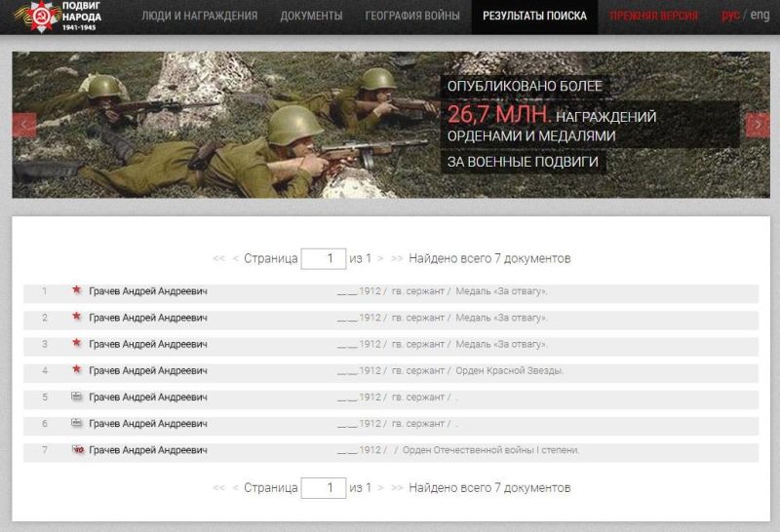780x532 pixels.
Task: Click Орден Отечественной войны I степени text
Action: 491,450
